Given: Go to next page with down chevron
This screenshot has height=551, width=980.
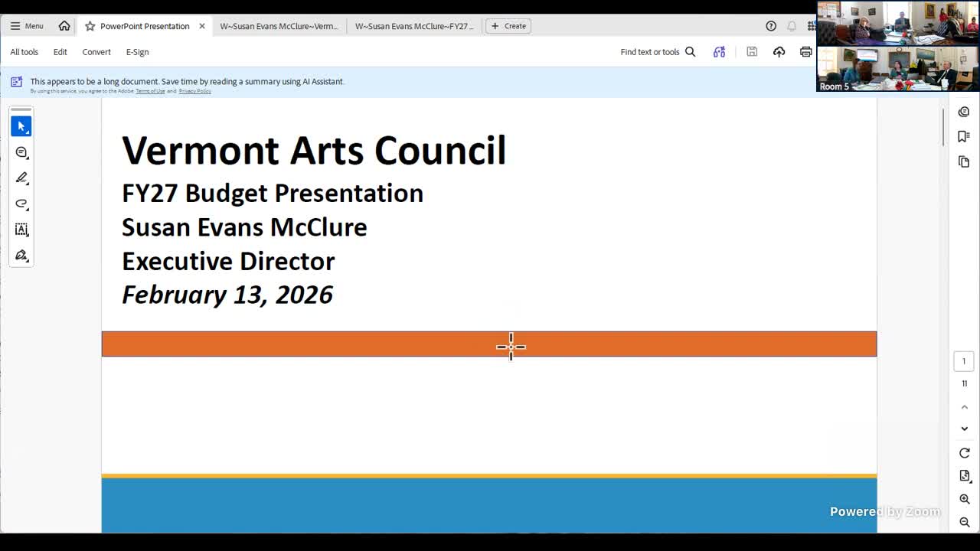Looking at the screenshot, I should pyautogui.click(x=964, y=429).
